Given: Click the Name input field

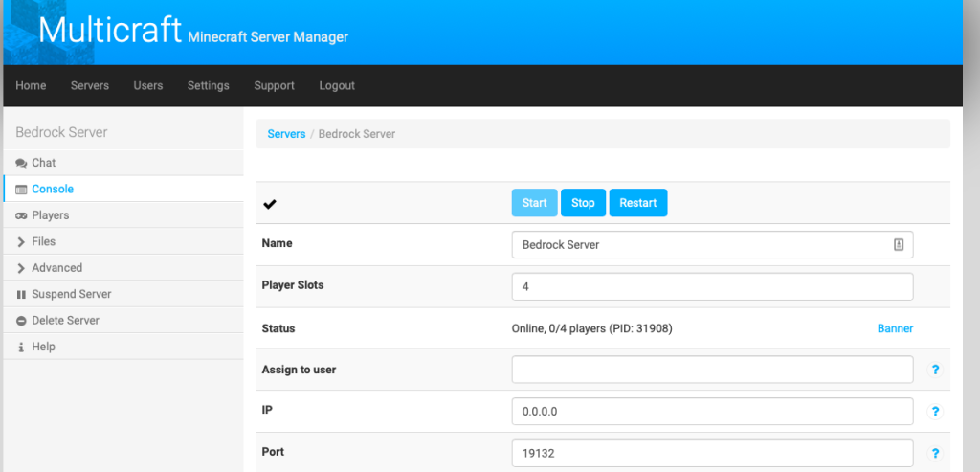Looking at the screenshot, I should click(712, 244).
